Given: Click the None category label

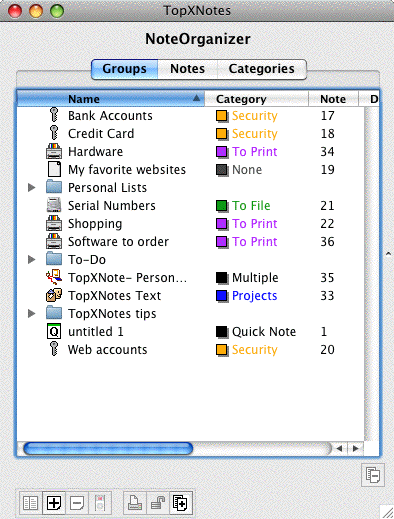Looking at the screenshot, I should 247,170.
